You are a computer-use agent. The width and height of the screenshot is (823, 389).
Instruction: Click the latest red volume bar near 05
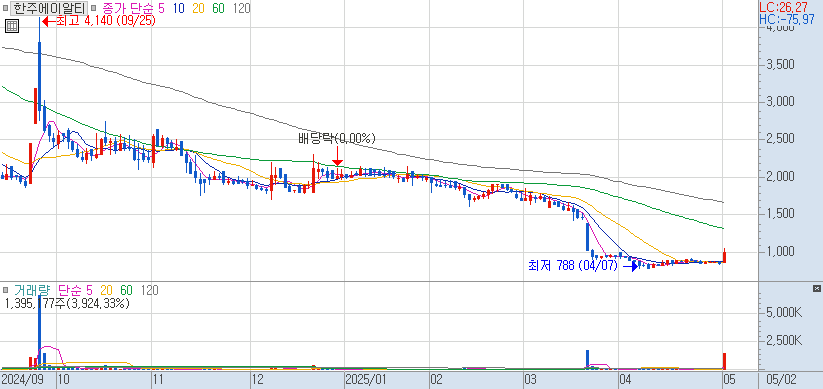pyautogui.click(x=725, y=361)
